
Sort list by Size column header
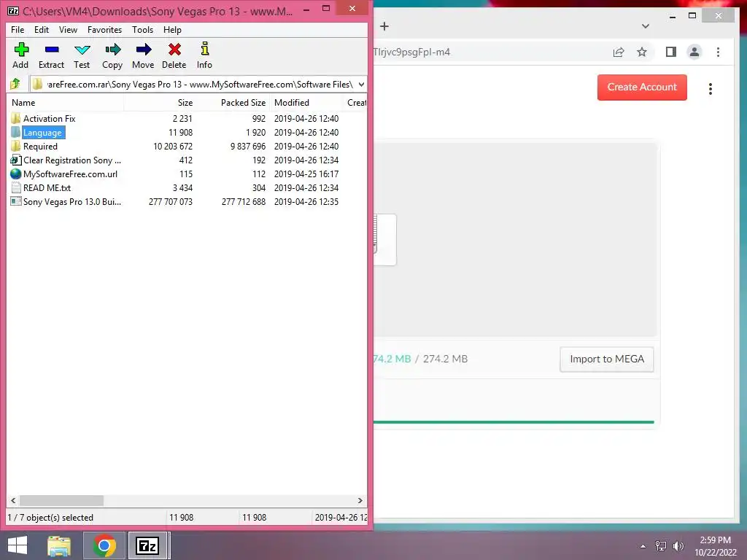click(160, 102)
